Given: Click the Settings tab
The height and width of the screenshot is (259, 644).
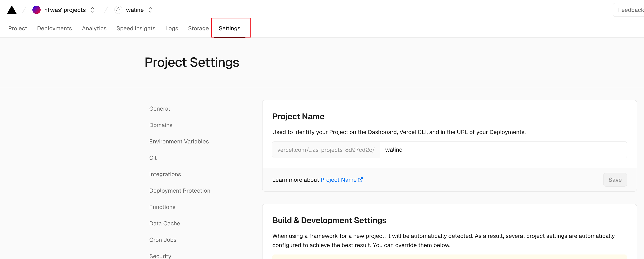Looking at the screenshot, I should [x=229, y=28].
